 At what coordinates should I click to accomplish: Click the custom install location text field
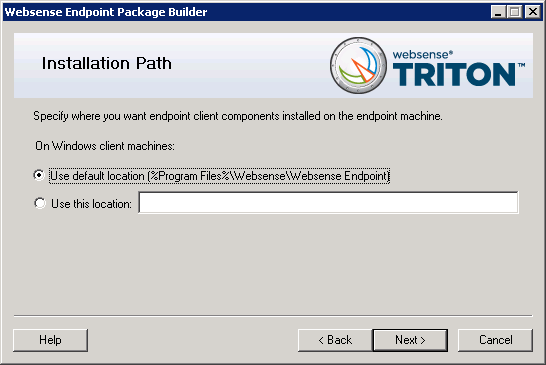pos(328,202)
